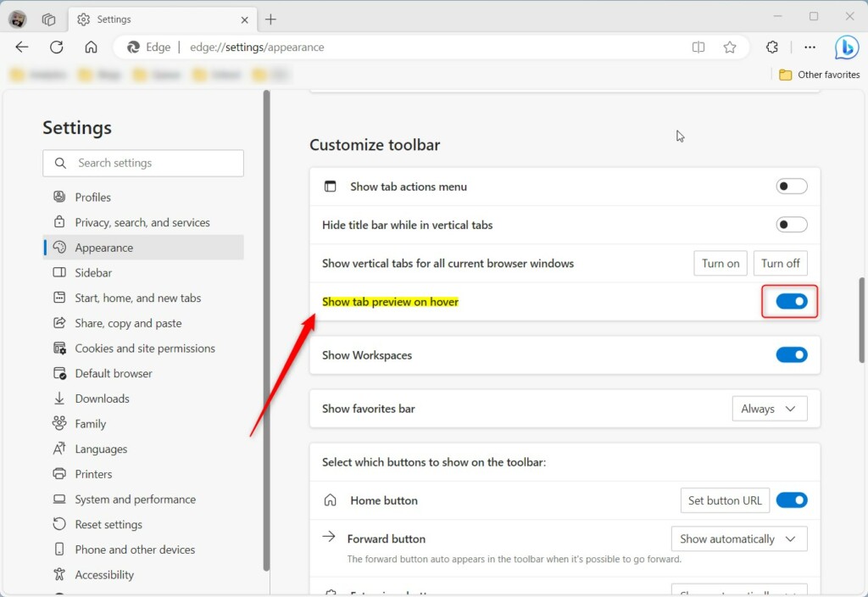Open the Show favorites bar dropdown

click(x=768, y=408)
